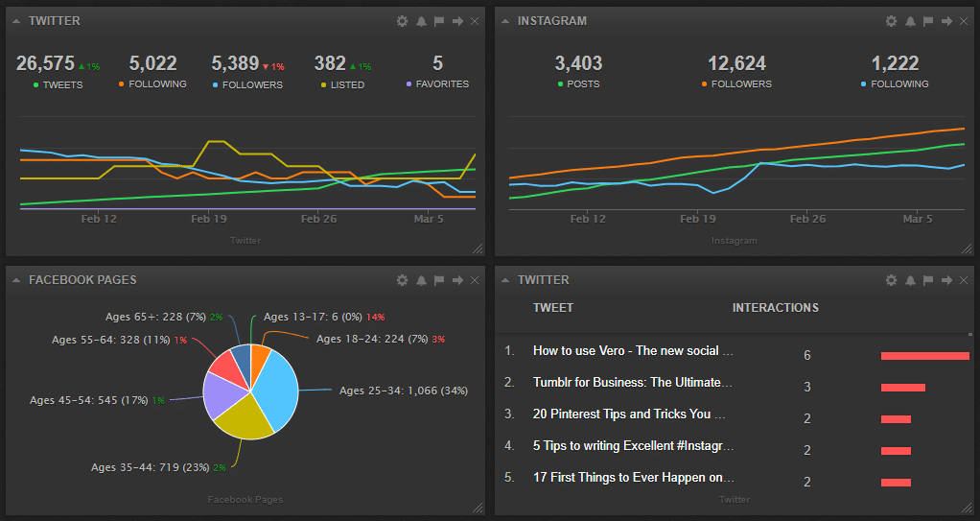This screenshot has width=980, height=521.
Task: Click flag icon in top Twitter widget
Action: [x=439, y=21]
